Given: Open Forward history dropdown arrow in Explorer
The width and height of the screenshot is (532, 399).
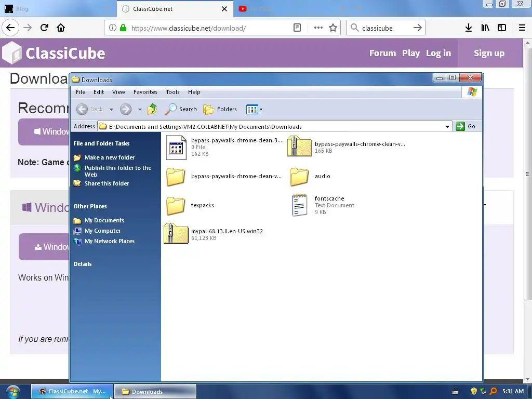Looking at the screenshot, I should click(140, 110).
